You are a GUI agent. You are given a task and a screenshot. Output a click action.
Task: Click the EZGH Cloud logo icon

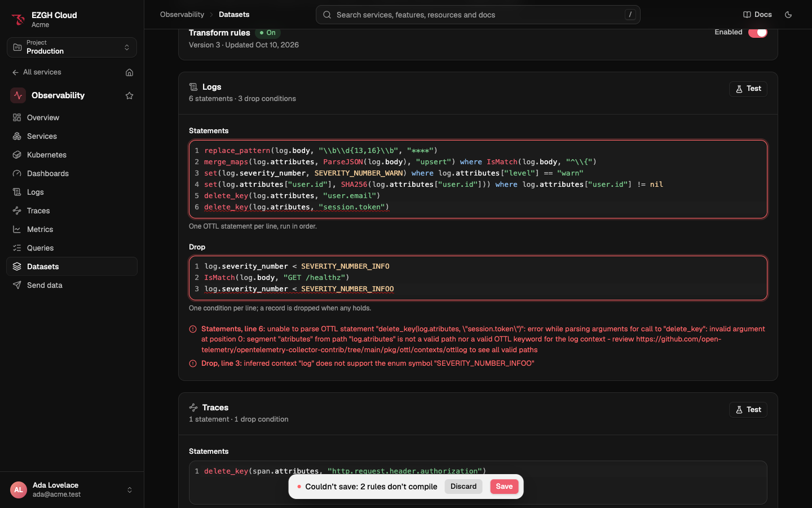click(18, 20)
